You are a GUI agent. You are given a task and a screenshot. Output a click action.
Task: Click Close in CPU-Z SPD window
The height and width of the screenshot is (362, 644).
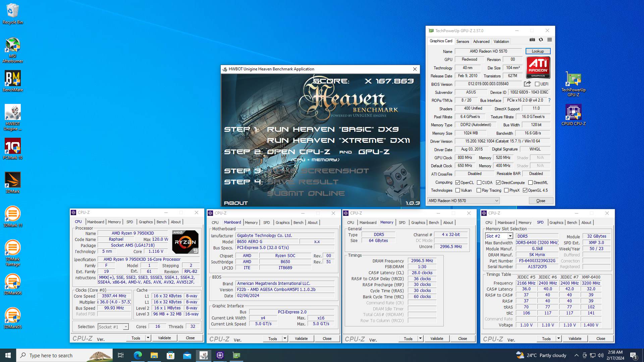[x=601, y=339]
